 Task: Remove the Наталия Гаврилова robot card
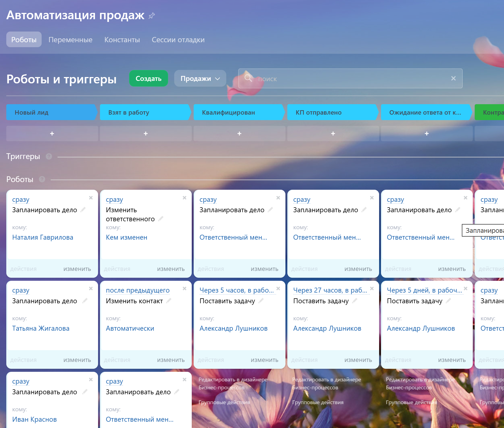point(91,198)
